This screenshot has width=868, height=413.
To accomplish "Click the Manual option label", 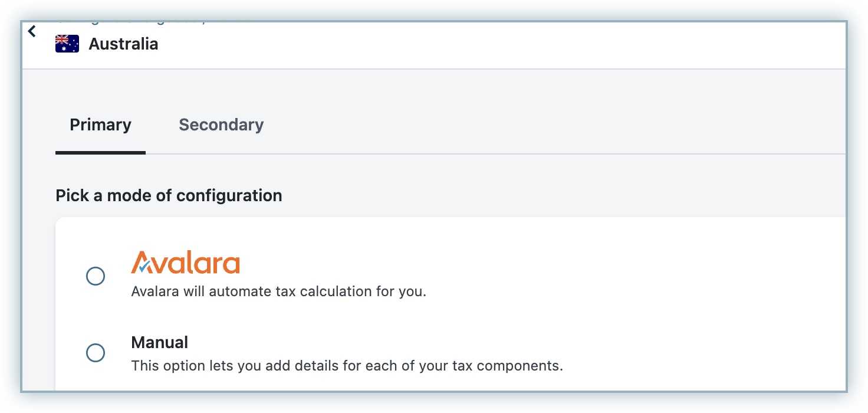I will point(159,342).
